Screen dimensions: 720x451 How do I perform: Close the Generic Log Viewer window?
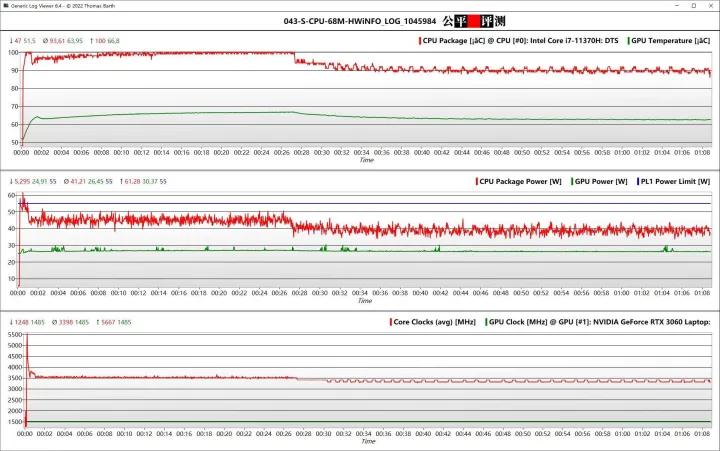point(710,6)
